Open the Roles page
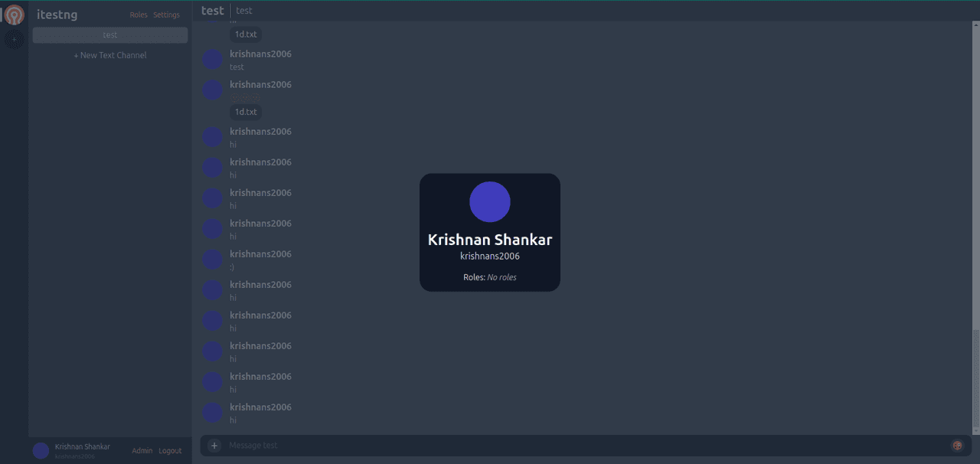 [x=139, y=15]
